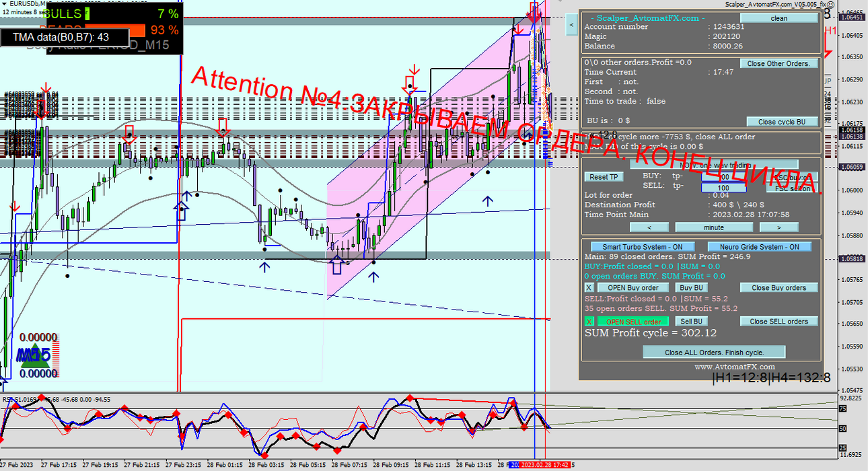Viewport: 868px width, 471px height.
Task: Click the Balance value 8000.26
Action: pyautogui.click(x=727, y=46)
